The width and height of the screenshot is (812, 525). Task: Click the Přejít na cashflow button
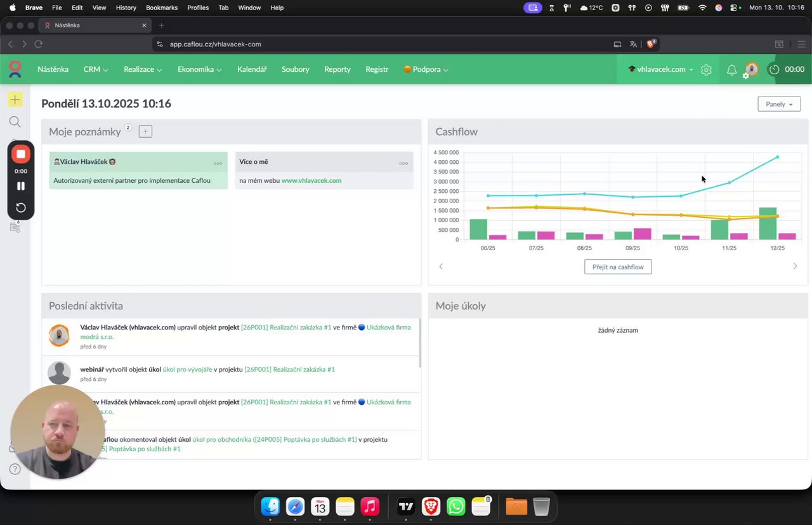pos(618,267)
